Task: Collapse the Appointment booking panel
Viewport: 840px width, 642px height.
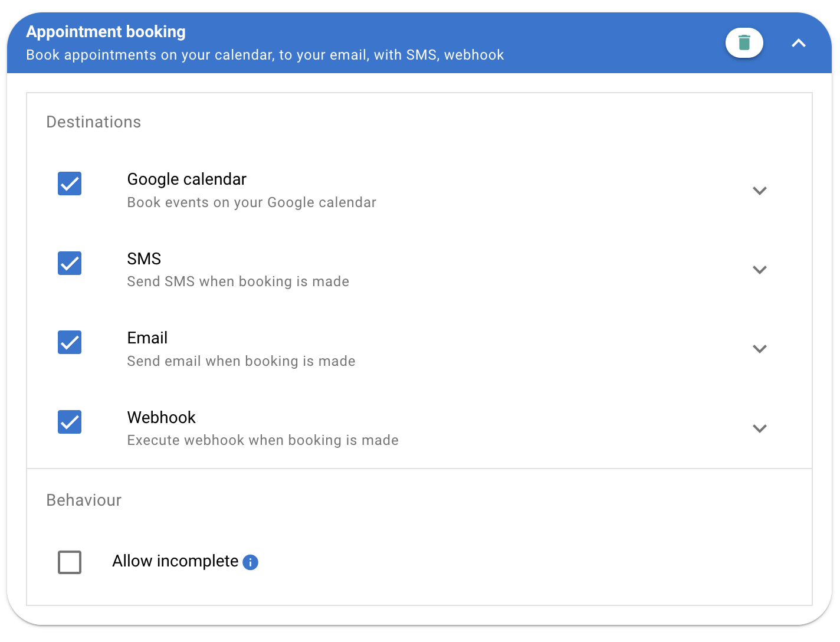Action: click(798, 43)
